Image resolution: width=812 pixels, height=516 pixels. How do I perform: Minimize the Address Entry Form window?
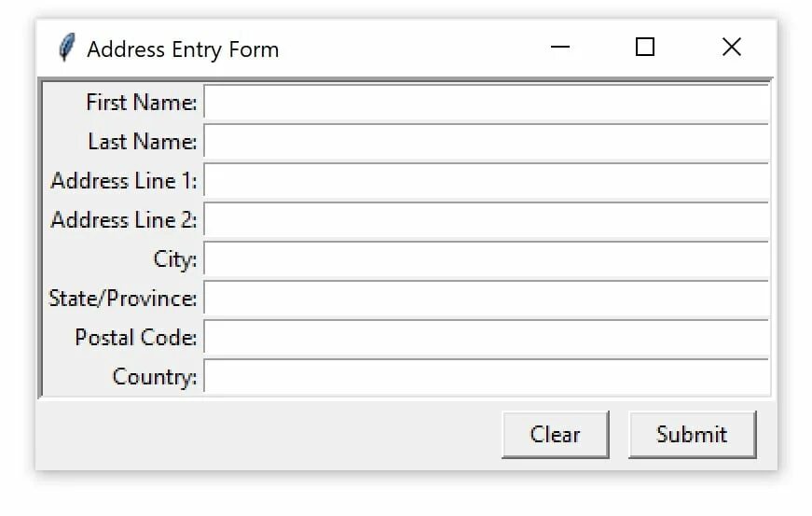pos(559,48)
